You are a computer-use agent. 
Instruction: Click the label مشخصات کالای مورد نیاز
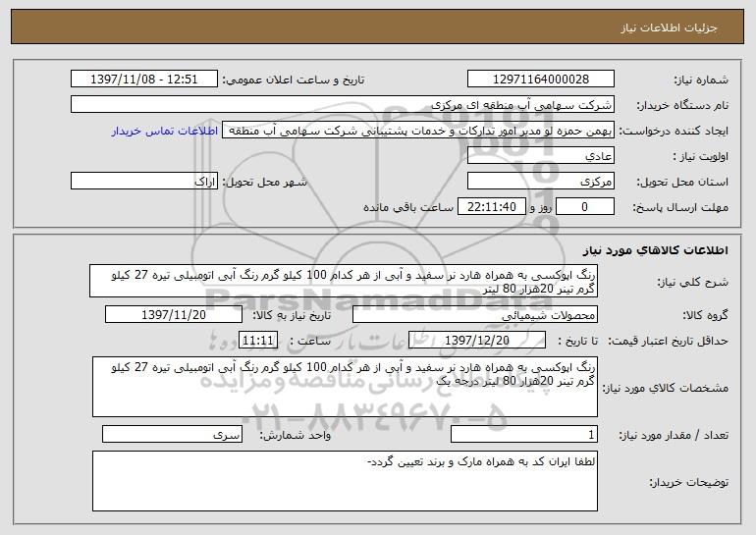pyautogui.click(x=666, y=388)
